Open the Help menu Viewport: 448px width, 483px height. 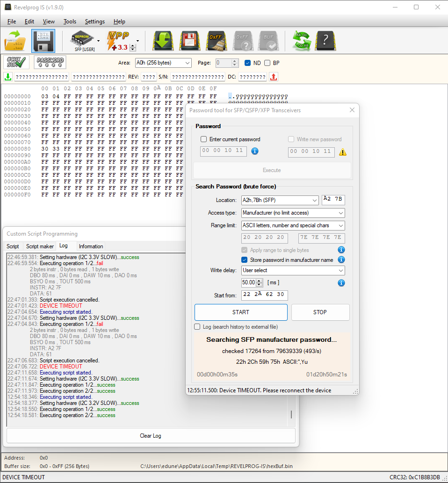(x=119, y=22)
